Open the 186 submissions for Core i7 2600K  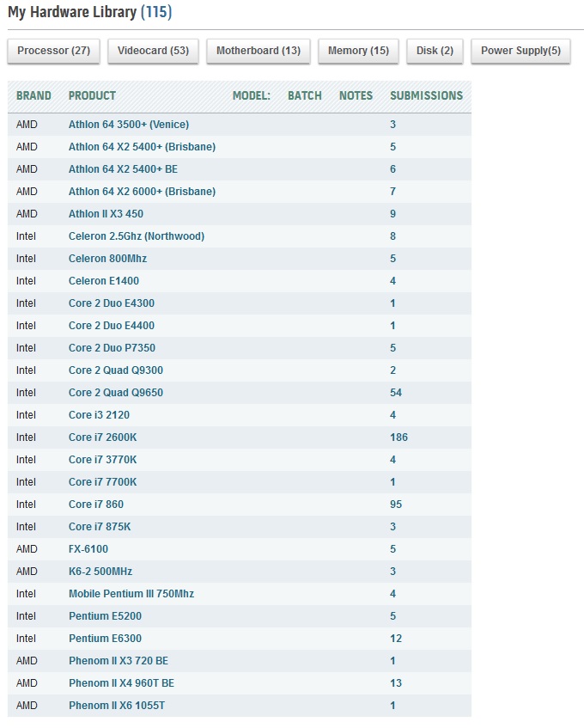[x=398, y=437]
